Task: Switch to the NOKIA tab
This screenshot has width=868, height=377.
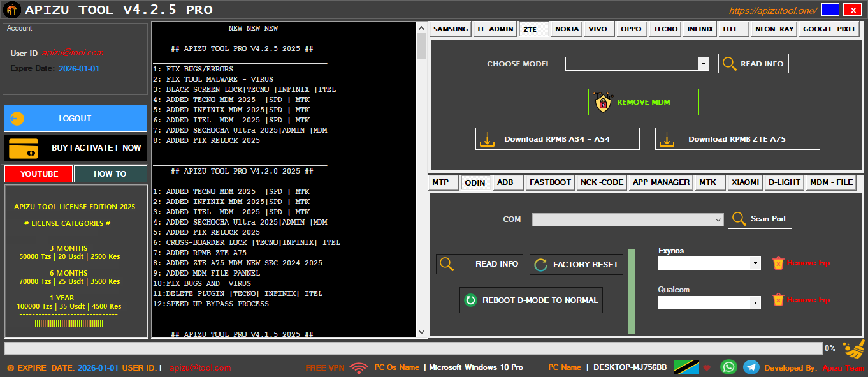Action: click(x=567, y=29)
